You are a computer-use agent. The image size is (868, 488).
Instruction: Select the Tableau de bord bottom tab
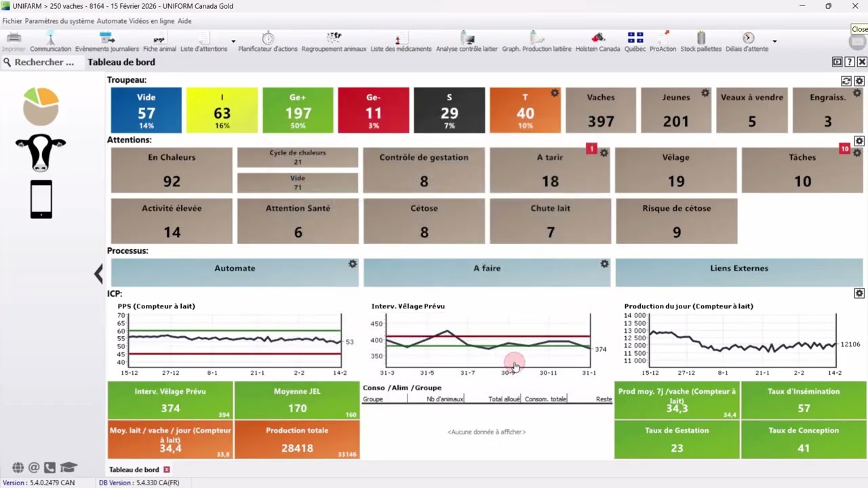(134, 470)
